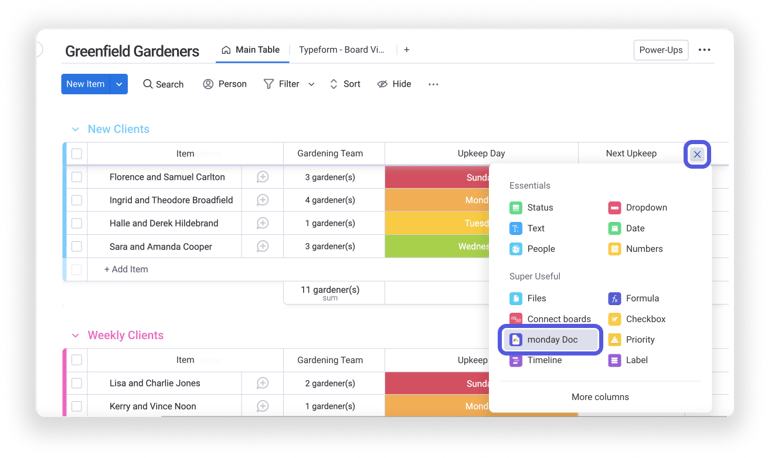The width and height of the screenshot is (768, 458).
Task: Select the monday Doc column type
Action: [x=551, y=340]
